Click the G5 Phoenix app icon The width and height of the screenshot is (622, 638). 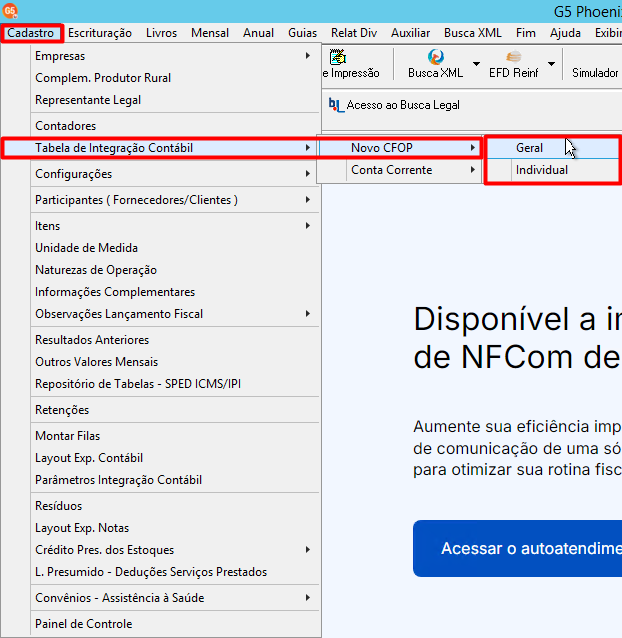point(10,11)
